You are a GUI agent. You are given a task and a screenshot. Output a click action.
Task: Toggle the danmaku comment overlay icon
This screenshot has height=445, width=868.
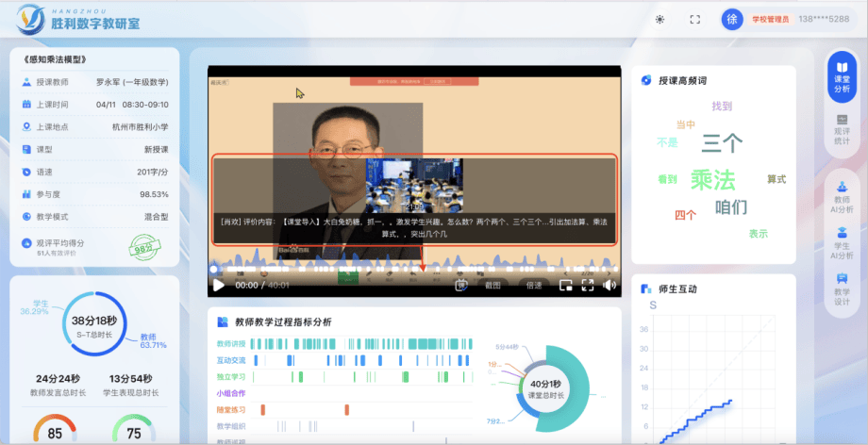click(x=462, y=285)
